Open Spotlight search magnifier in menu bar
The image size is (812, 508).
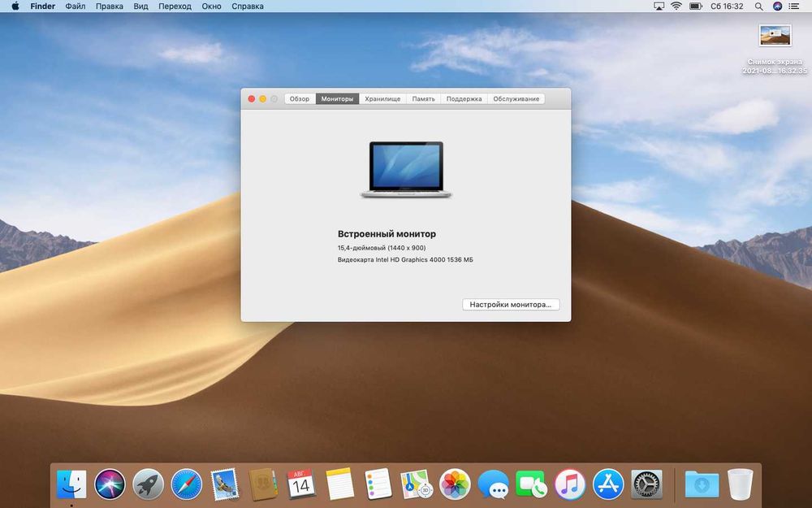coord(758,7)
